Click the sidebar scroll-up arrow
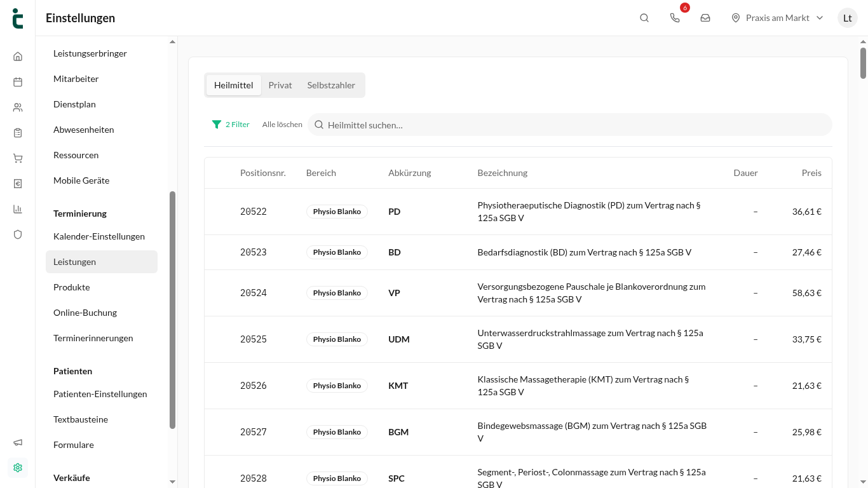The image size is (868, 488). 172,42
